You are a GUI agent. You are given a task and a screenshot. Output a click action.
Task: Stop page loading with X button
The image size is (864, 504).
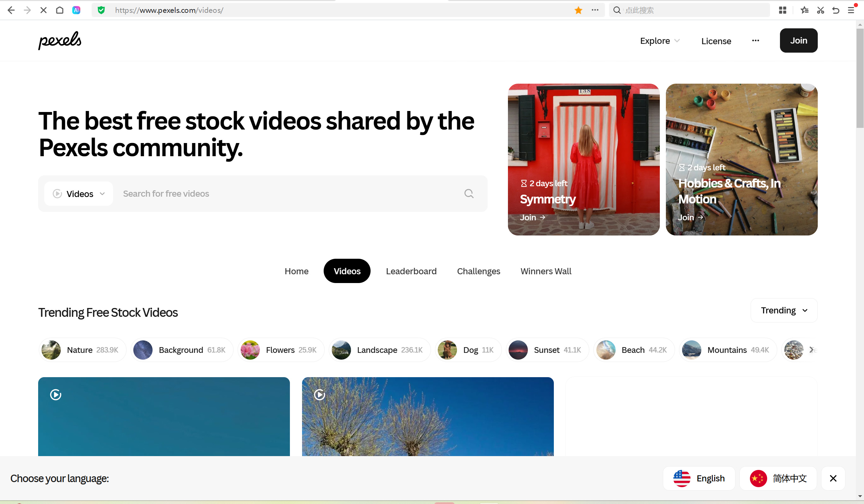pyautogui.click(x=43, y=10)
